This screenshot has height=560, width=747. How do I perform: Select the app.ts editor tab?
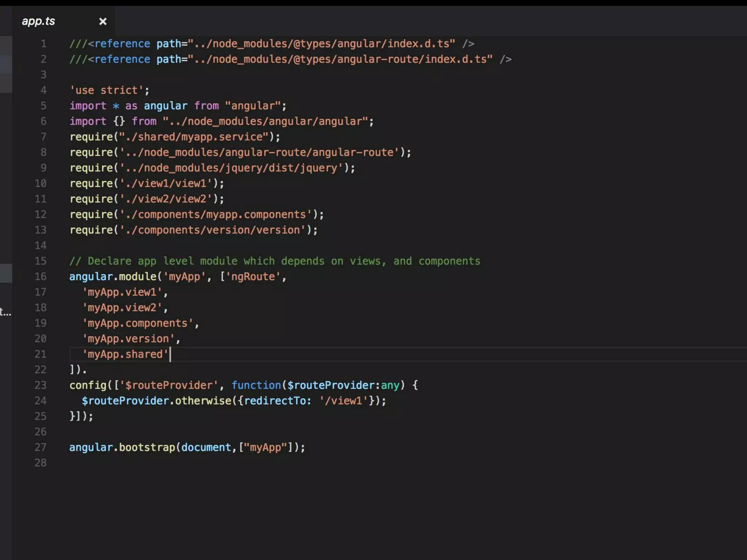(39, 21)
